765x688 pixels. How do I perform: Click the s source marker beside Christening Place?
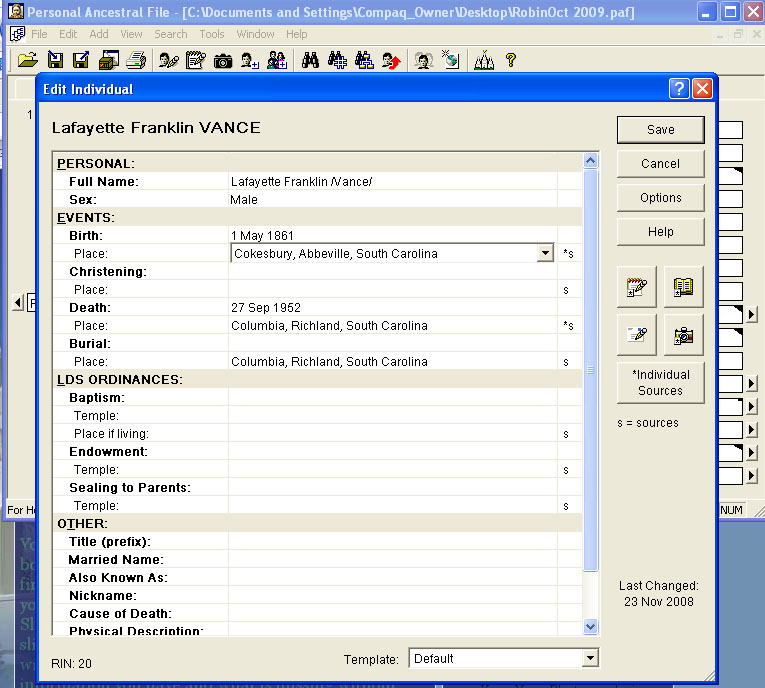click(566, 290)
